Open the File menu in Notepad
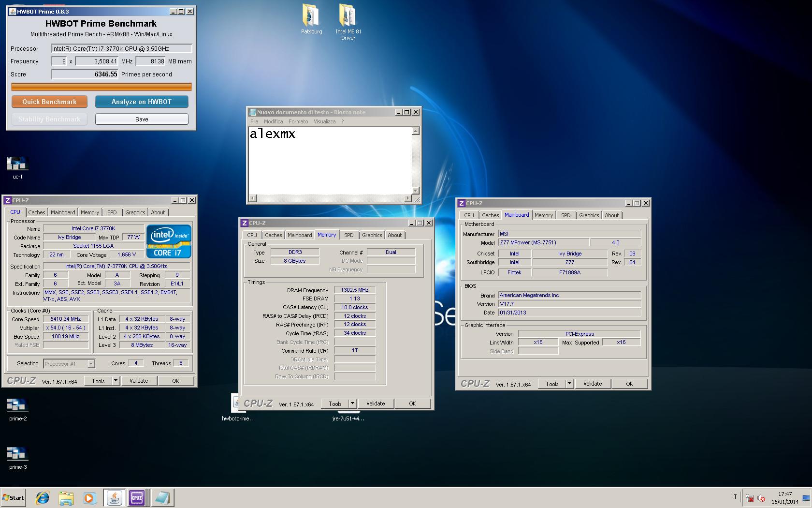Viewport: 812px width, 508px height. [254, 121]
